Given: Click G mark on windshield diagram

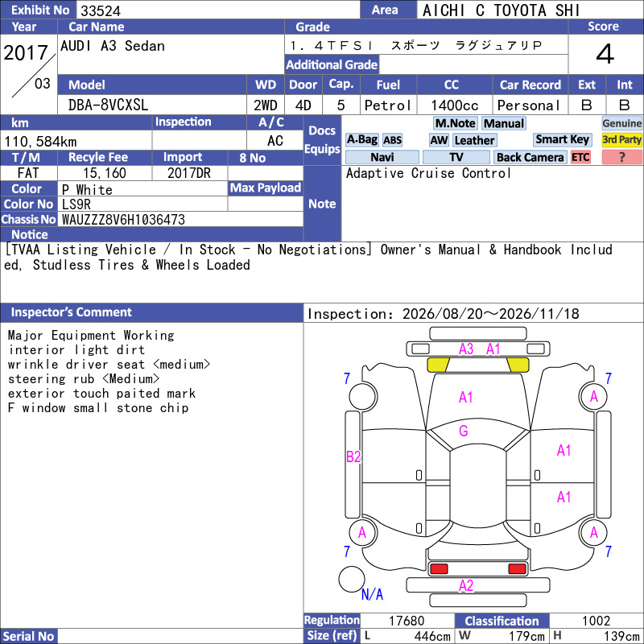Looking at the screenshot, I should tap(464, 431).
